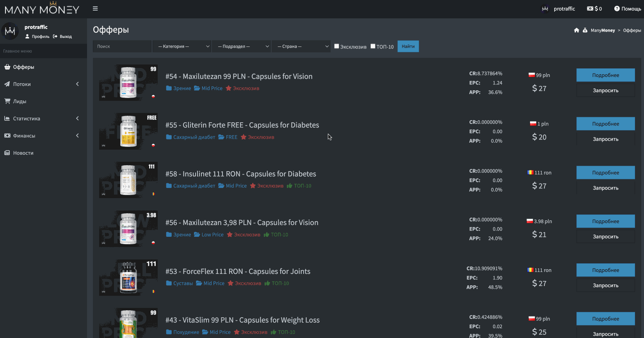Viewport: 644px width, 338px height.
Task: Click the Эксклюзив star icon on offer #55
Action: pos(244,137)
